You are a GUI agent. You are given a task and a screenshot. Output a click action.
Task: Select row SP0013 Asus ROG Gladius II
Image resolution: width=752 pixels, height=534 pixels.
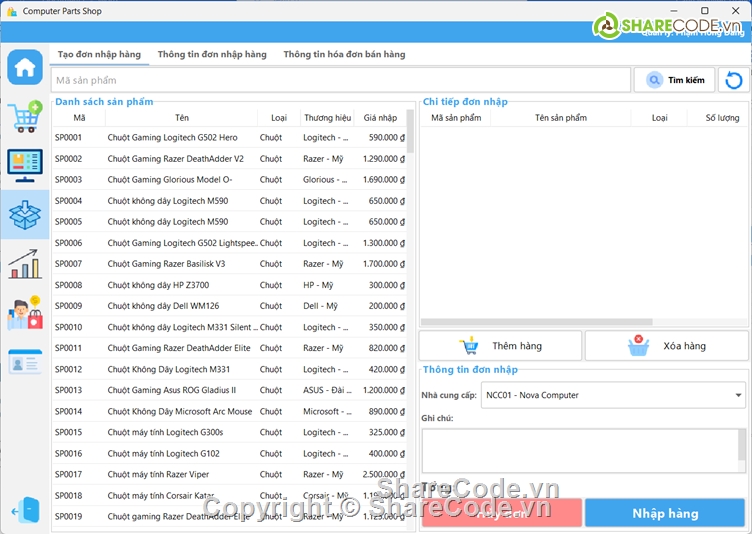point(229,390)
